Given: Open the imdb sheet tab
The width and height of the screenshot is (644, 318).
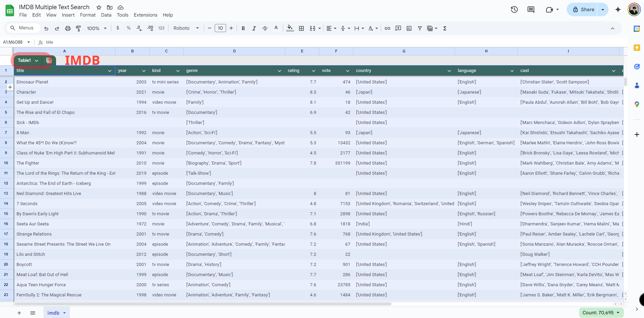Looking at the screenshot, I should pyautogui.click(x=57, y=313).
